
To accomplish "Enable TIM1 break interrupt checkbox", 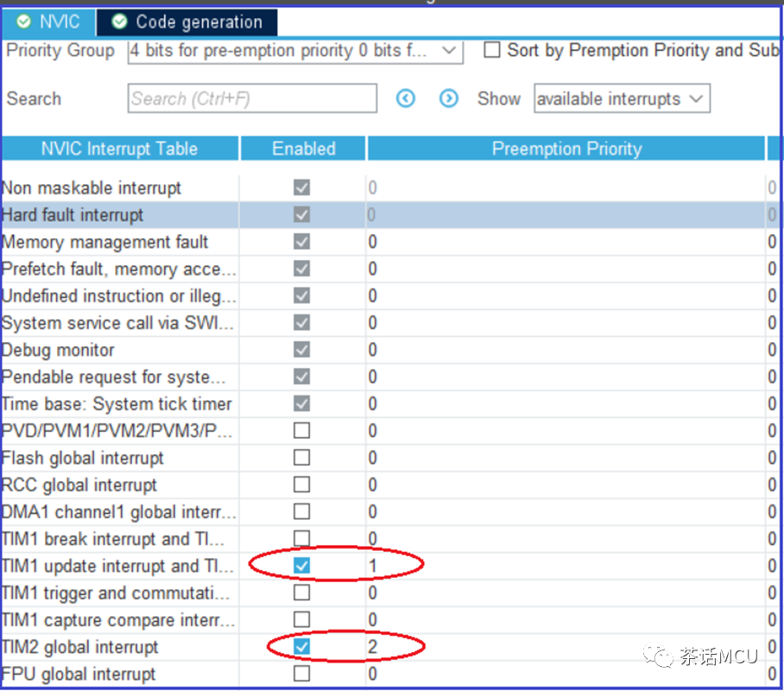I will pyautogui.click(x=301, y=538).
